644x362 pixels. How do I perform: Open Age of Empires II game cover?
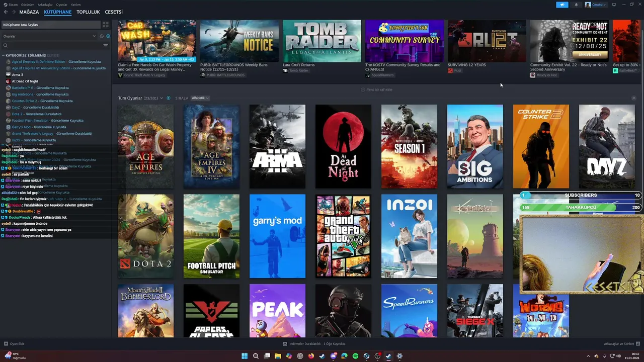[x=145, y=146]
